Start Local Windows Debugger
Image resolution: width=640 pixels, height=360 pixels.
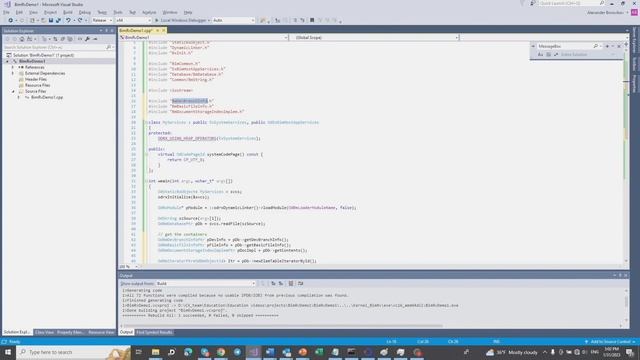click(x=182, y=20)
